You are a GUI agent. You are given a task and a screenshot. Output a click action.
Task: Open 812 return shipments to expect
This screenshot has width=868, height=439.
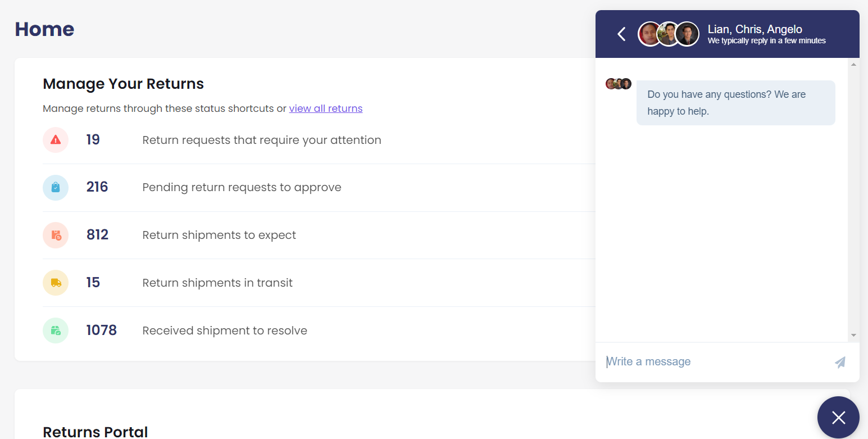tap(319, 235)
